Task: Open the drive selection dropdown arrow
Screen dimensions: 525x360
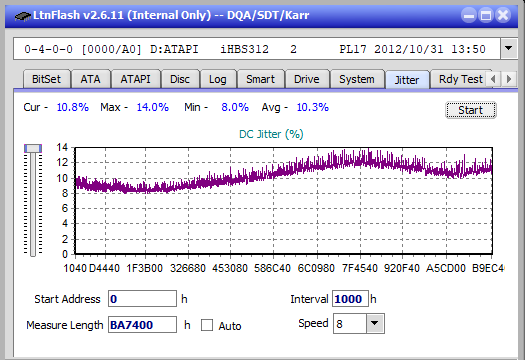Action: (x=509, y=49)
